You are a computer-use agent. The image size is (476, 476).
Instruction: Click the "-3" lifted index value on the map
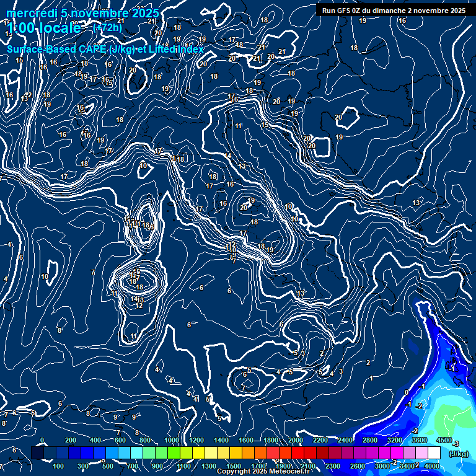456,444
